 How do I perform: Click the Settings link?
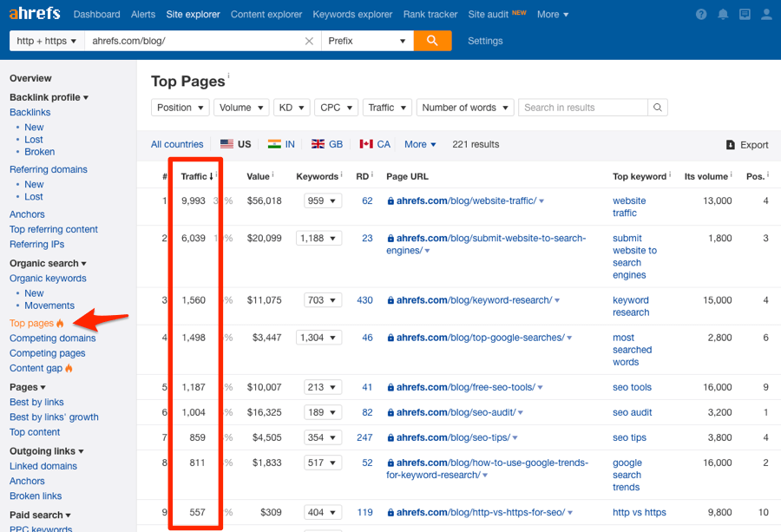[484, 41]
